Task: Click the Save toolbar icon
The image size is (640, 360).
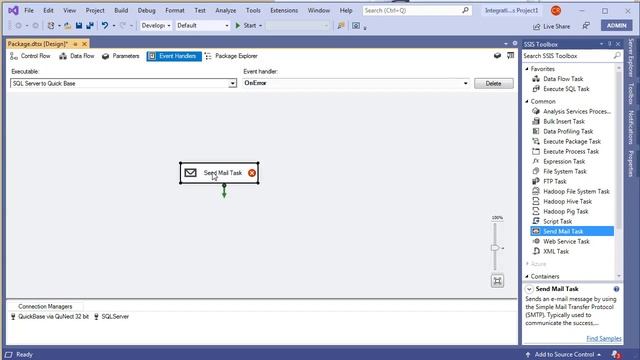Action: click(x=79, y=25)
